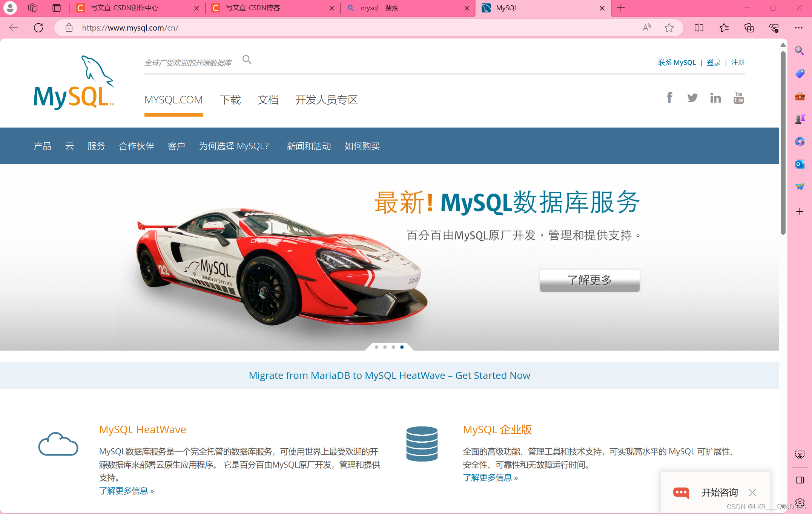Open MySQL's Twitter icon
Viewport: 812px width, 514px height.
692,97
